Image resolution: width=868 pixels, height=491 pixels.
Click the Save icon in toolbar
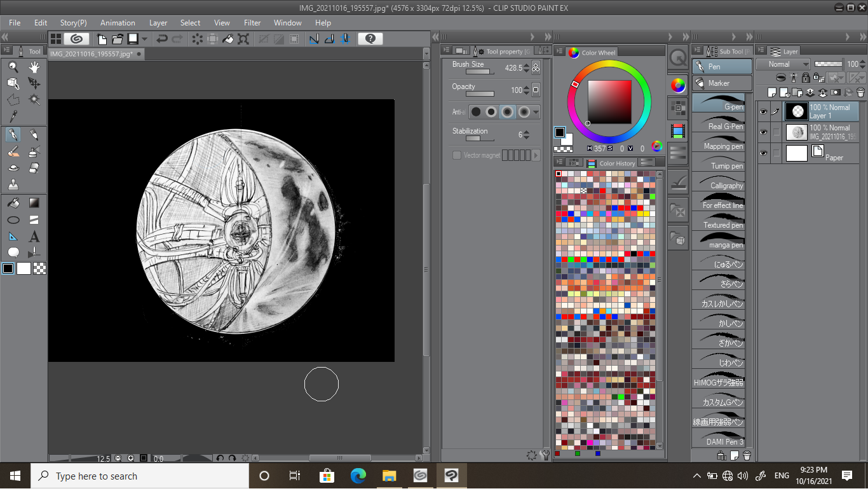pos(133,39)
